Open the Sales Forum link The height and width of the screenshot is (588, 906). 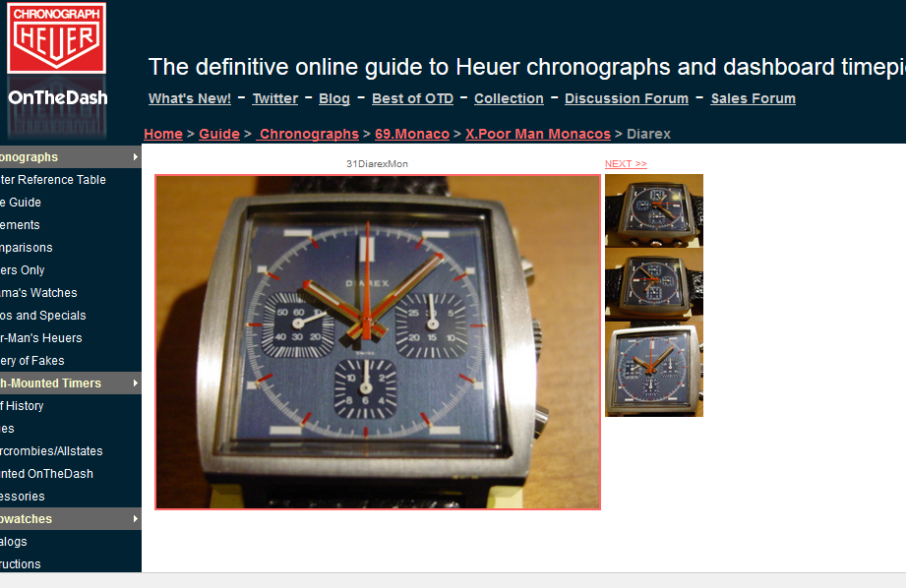(x=753, y=98)
